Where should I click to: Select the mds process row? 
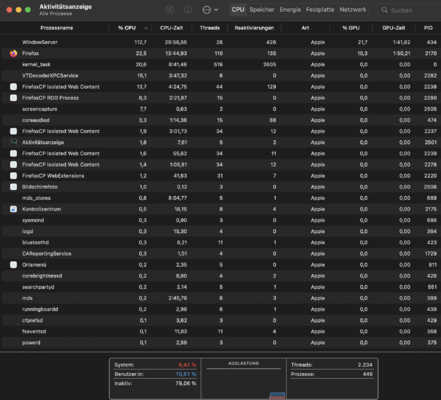pos(221,298)
